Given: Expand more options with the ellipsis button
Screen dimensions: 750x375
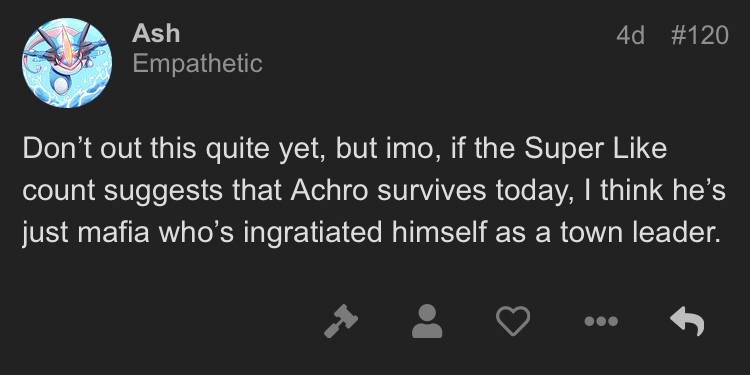Looking at the screenshot, I should click(601, 321).
